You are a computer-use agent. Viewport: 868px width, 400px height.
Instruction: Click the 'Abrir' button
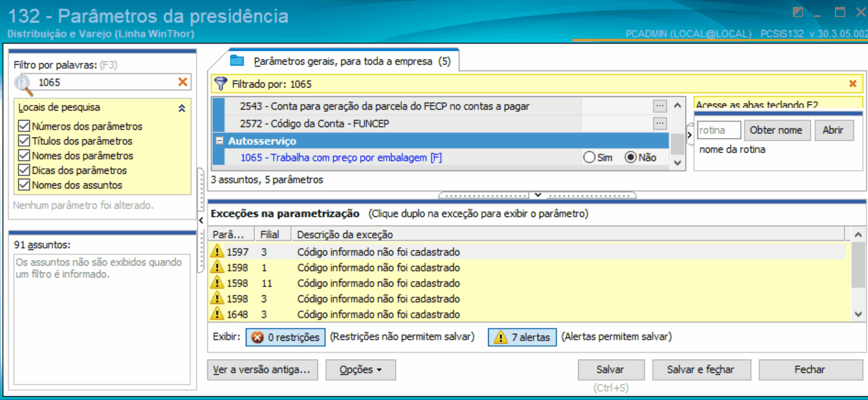[833, 130]
